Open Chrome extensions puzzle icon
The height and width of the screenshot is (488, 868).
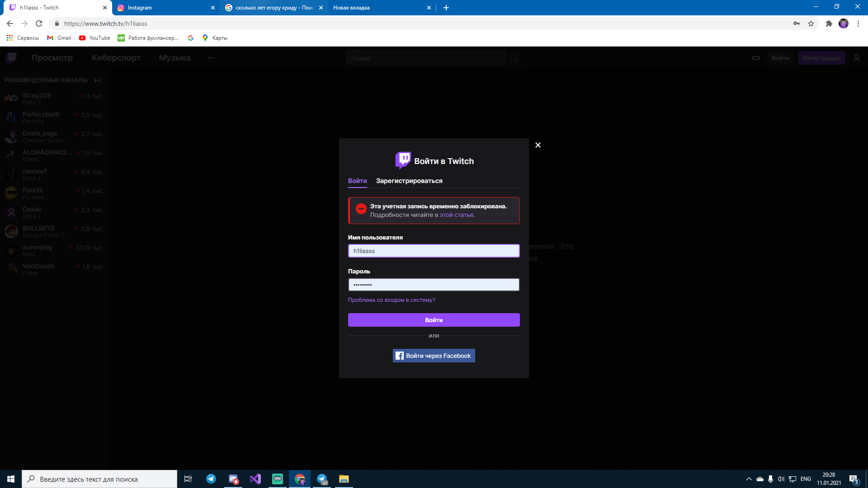(x=829, y=23)
